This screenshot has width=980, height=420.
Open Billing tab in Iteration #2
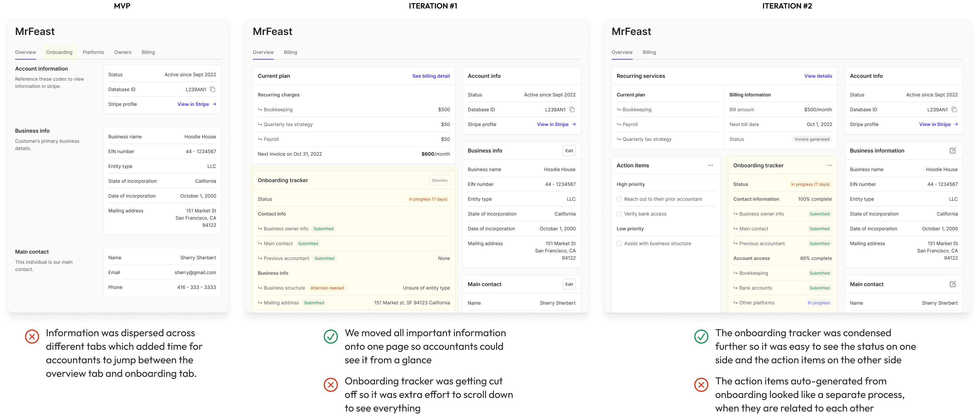(x=649, y=53)
